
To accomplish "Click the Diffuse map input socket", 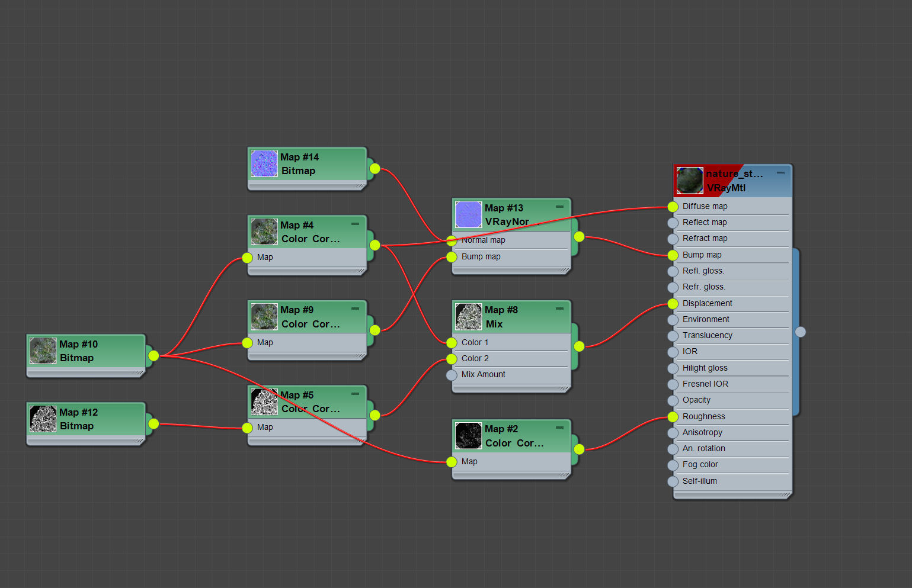I will [x=673, y=207].
